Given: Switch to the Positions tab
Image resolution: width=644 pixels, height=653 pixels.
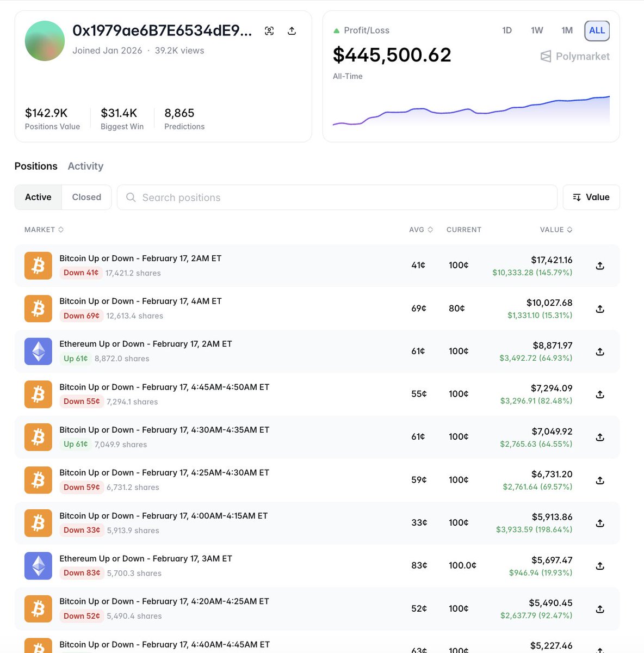Looking at the screenshot, I should 36,166.
